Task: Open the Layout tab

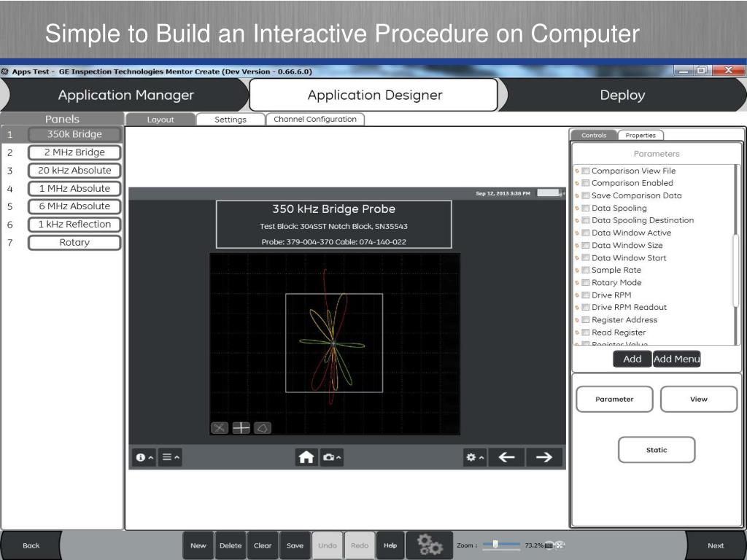Action: pos(160,120)
